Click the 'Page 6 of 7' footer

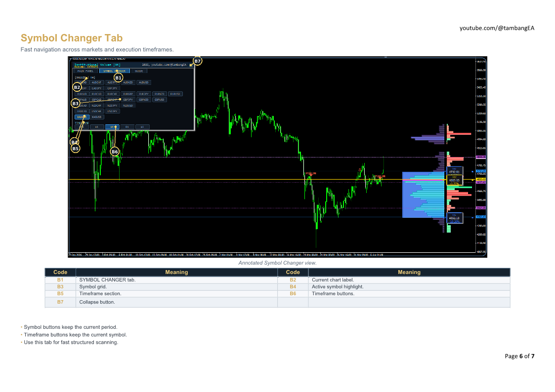coord(519,356)
